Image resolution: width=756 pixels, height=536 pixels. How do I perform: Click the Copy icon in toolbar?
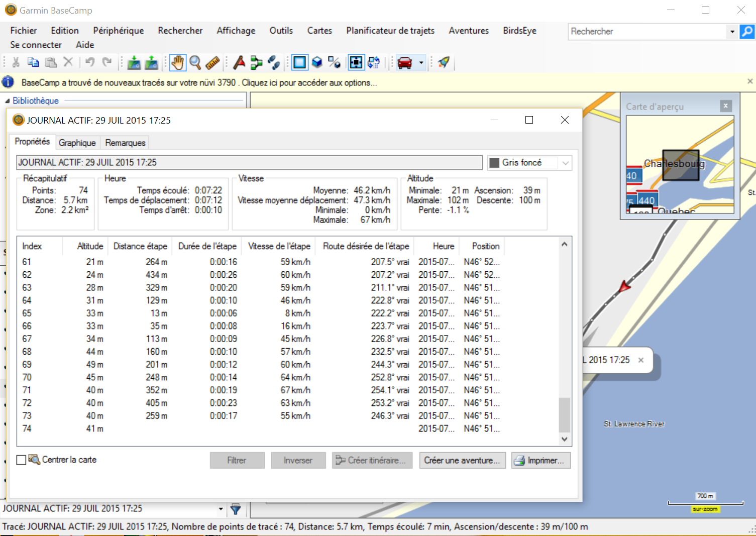point(33,62)
